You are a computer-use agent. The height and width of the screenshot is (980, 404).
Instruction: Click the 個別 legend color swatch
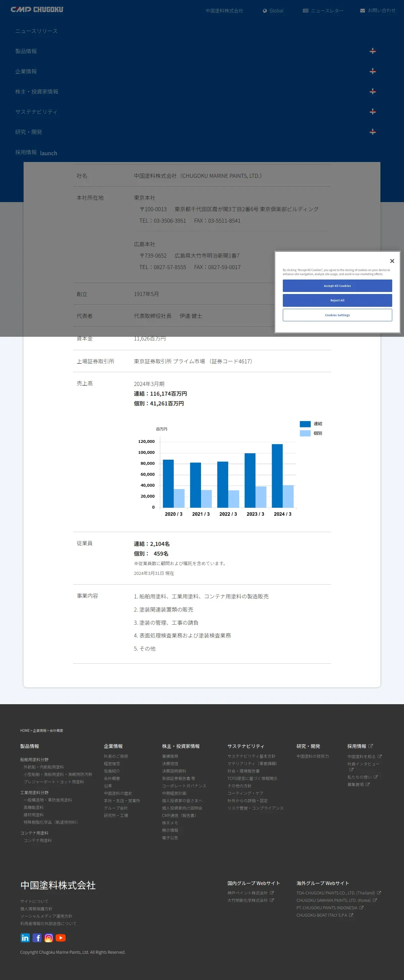point(305,433)
